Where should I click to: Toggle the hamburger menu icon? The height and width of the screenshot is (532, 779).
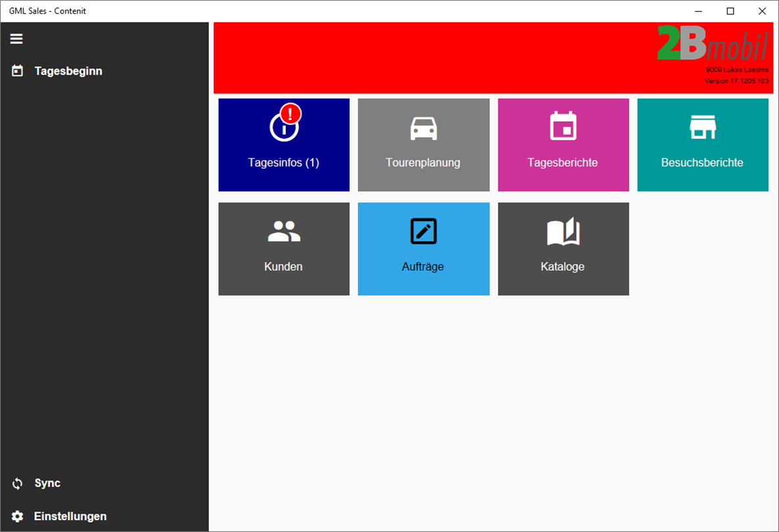point(16,39)
